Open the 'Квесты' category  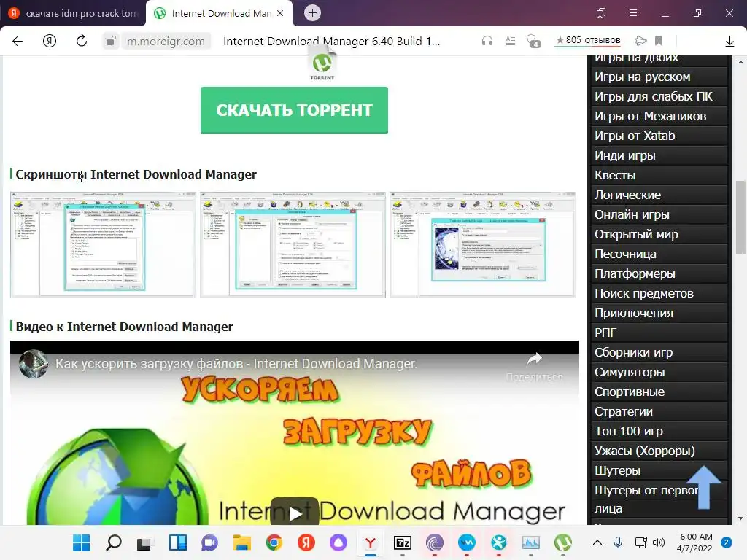pyautogui.click(x=659, y=175)
